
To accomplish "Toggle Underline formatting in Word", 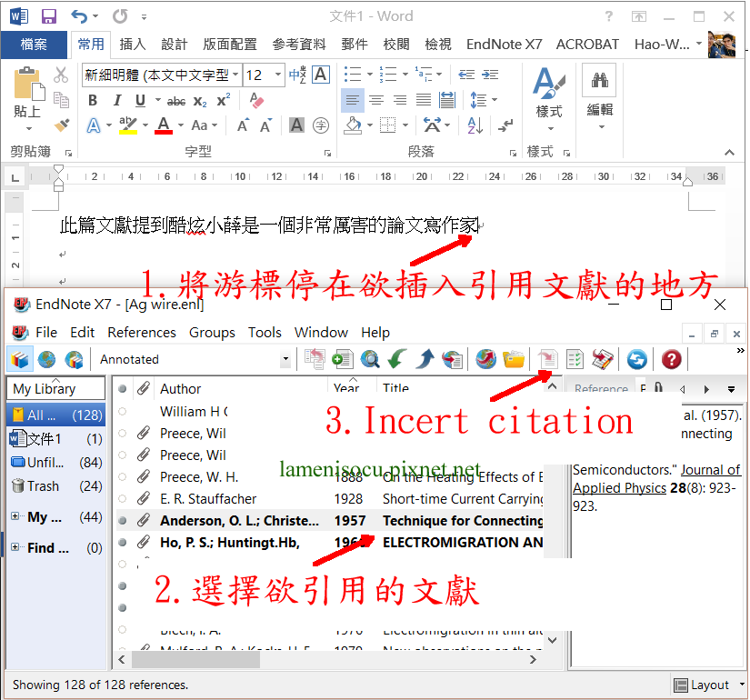I will (x=140, y=101).
